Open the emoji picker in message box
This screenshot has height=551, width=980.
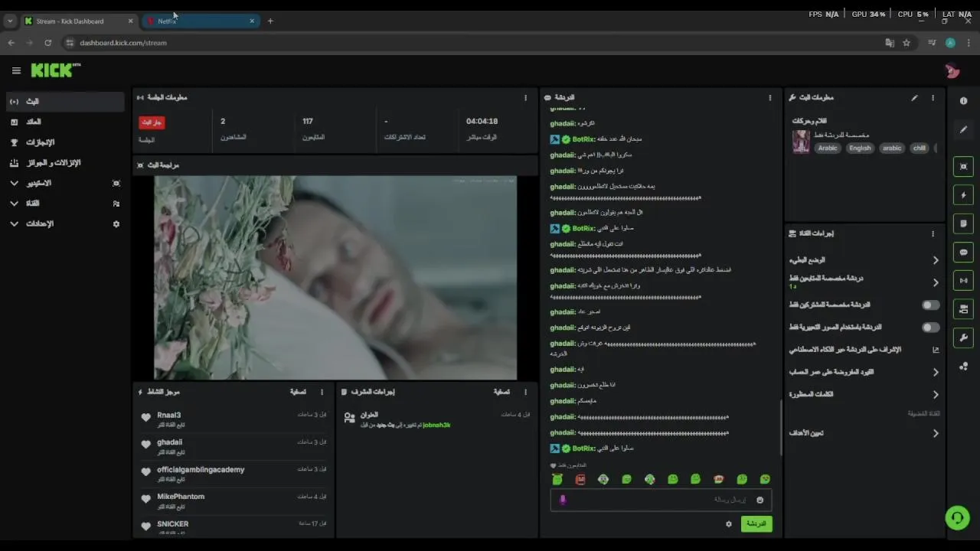pyautogui.click(x=759, y=500)
